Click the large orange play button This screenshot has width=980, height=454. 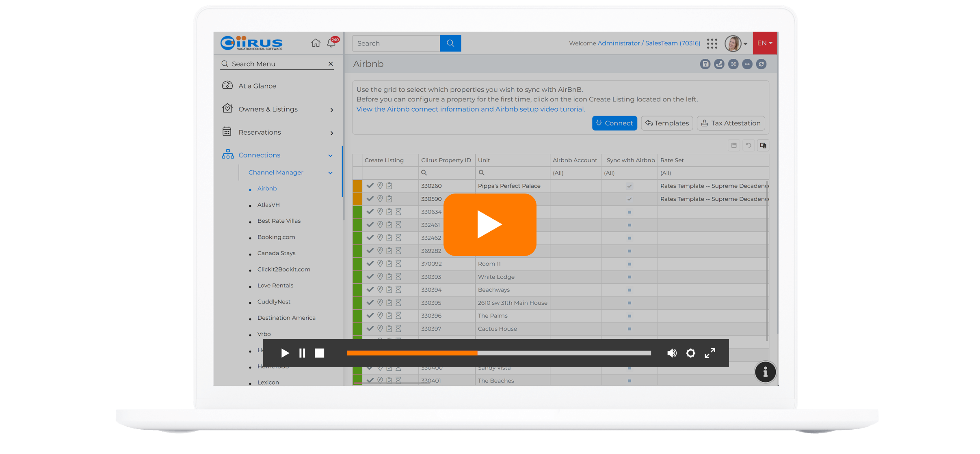pos(490,224)
